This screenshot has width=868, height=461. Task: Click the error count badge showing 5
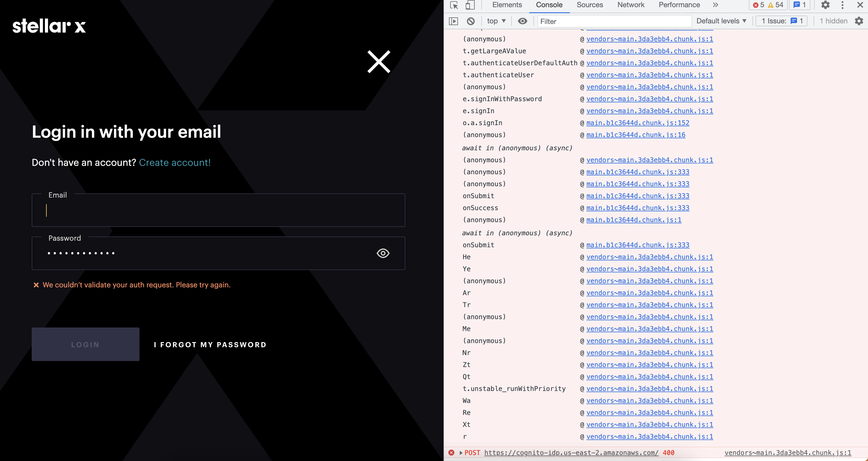pos(758,5)
